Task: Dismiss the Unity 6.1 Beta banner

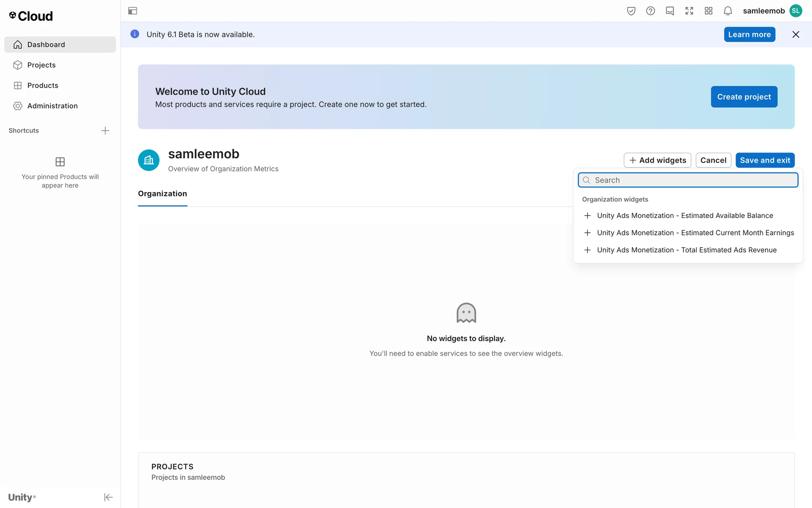Action: [x=796, y=35]
